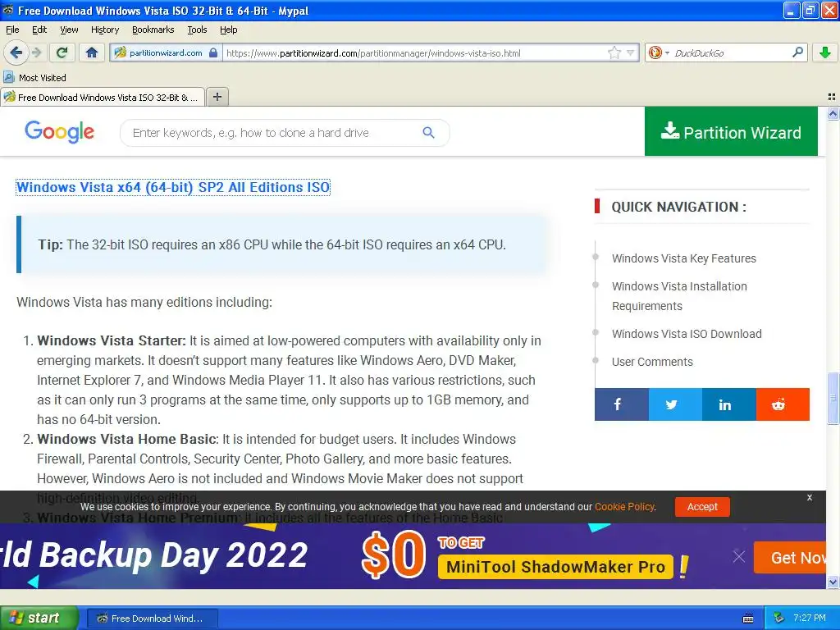Image resolution: width=840 pixels, height=630 pixels.
Task: Reload the page with the refresh icon
Action: coord(62,52)
